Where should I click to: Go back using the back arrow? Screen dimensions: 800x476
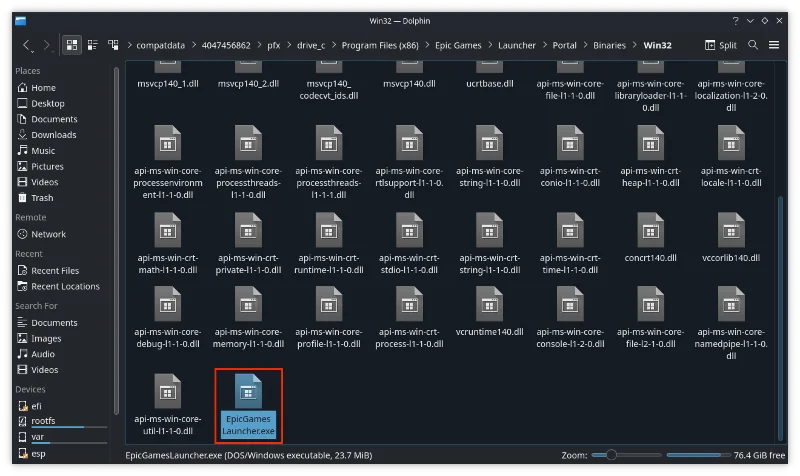pyautogui.click(x=27, y=45)
